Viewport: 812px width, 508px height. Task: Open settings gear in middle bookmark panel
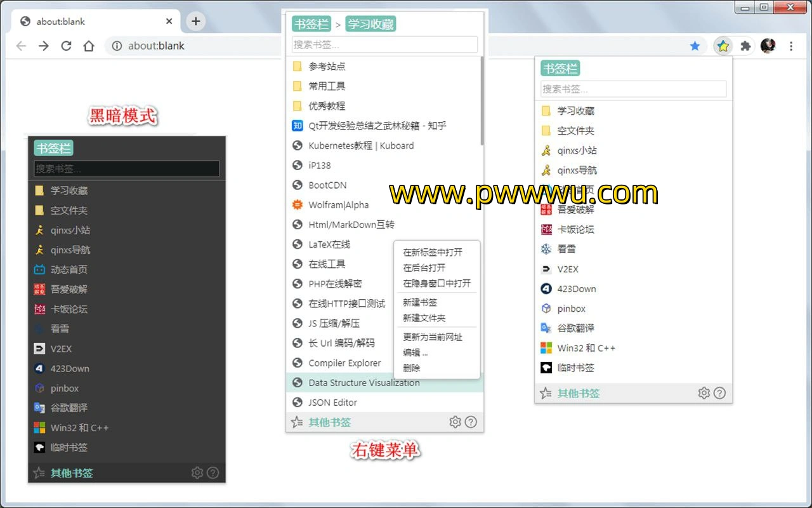tap(455, 422)
